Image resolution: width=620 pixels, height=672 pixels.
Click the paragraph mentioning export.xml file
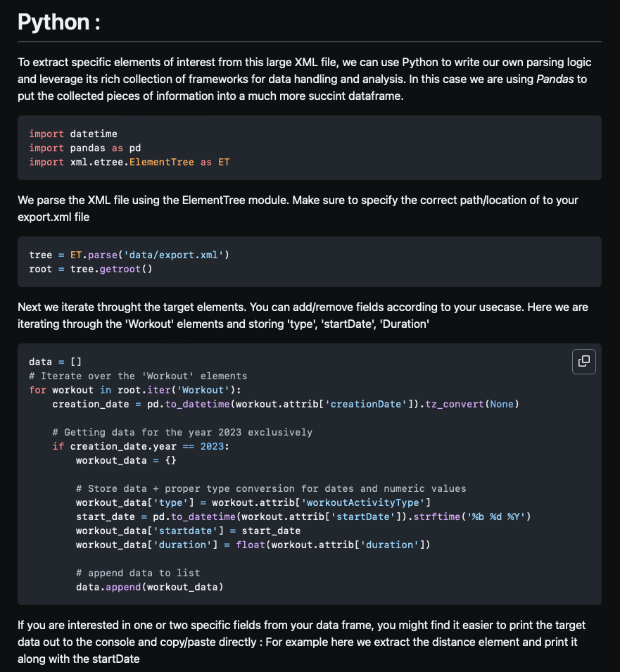point(298,208)
